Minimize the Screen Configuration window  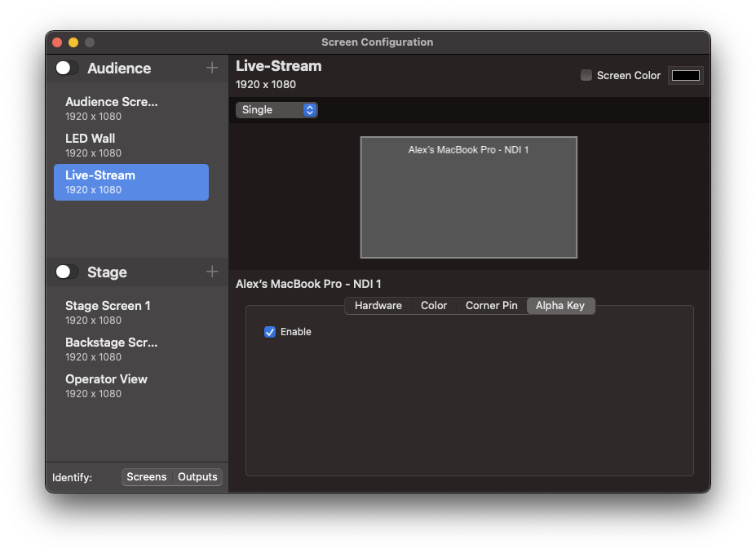click(x=73, y=42)
